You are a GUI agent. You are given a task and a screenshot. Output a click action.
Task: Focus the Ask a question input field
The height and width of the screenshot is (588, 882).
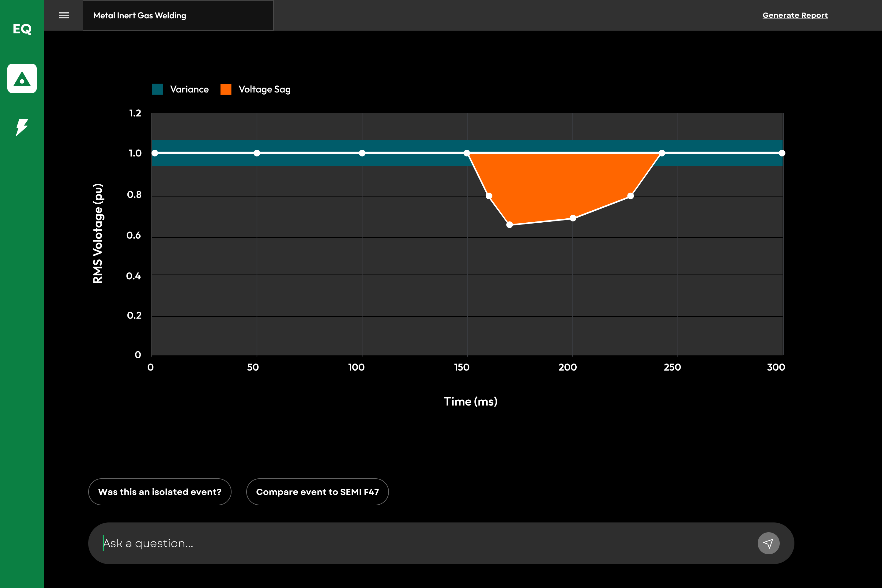(424, 543)
